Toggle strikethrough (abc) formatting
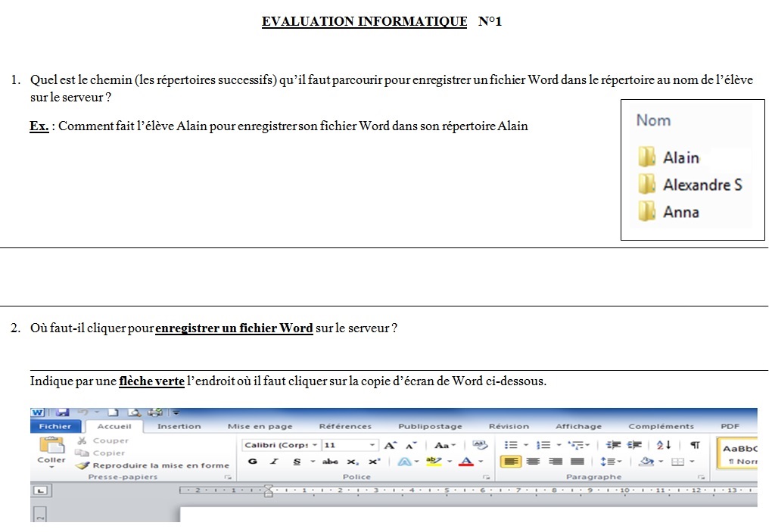 tap(330, 462)
